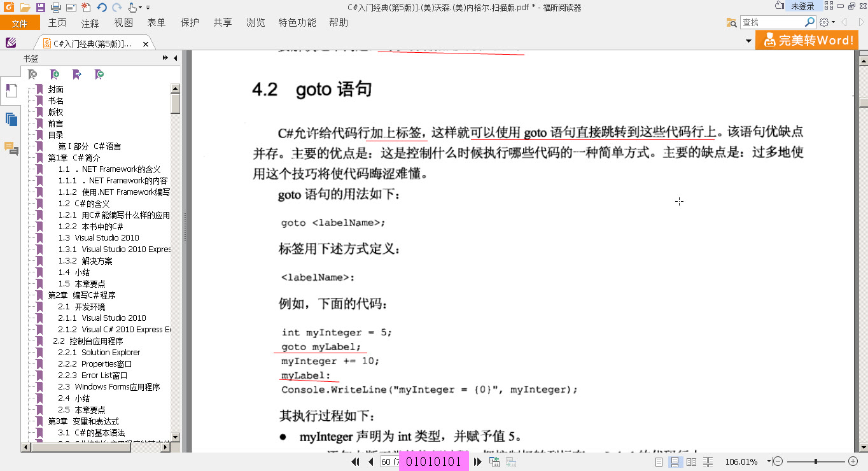Switch to the 表单 ribbon tab
The height and width of the screenshot is (471, 868).
click(x=157, y=22)
